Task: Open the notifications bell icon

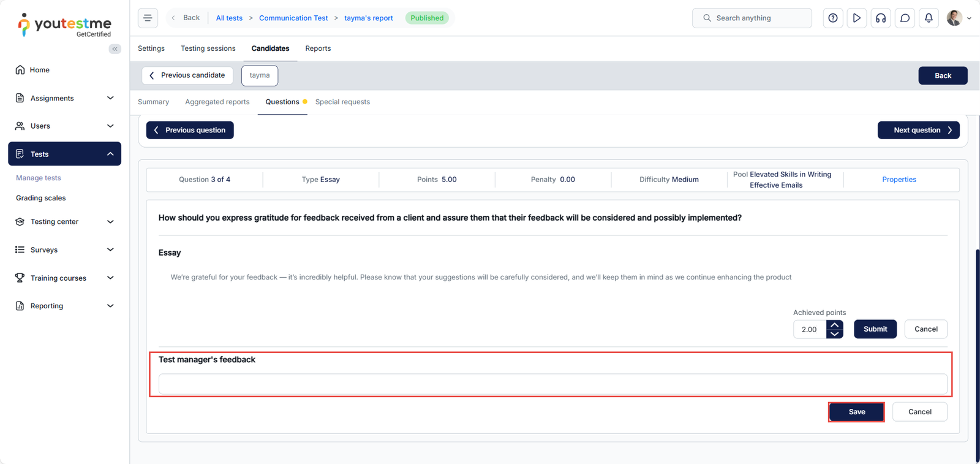Action: [929, 18]
